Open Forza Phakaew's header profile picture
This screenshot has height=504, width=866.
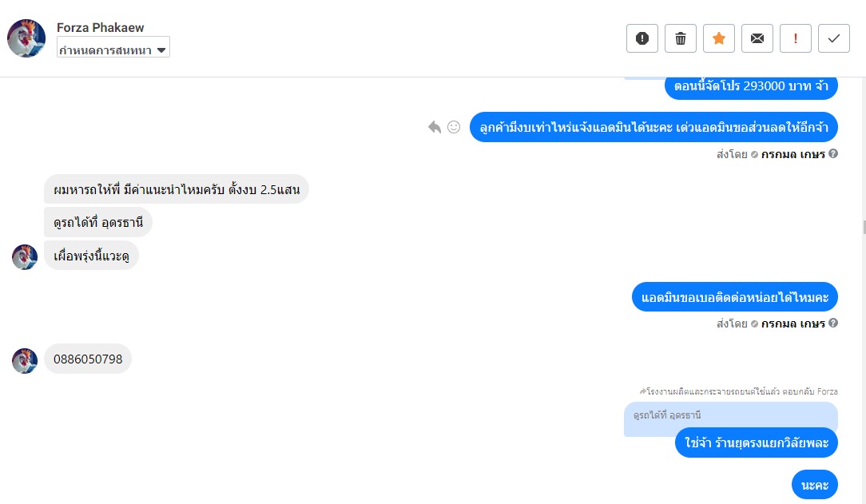pos(26,38)
